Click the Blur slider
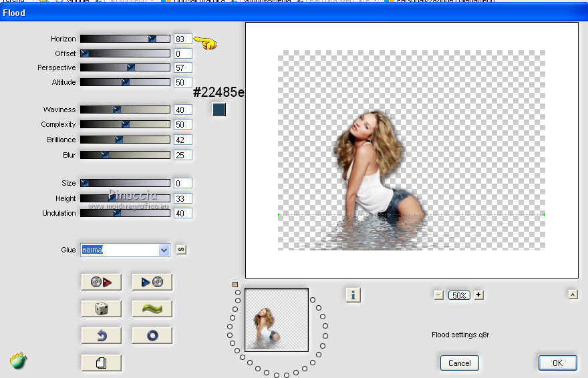588x378 pixels. (125, 155)
